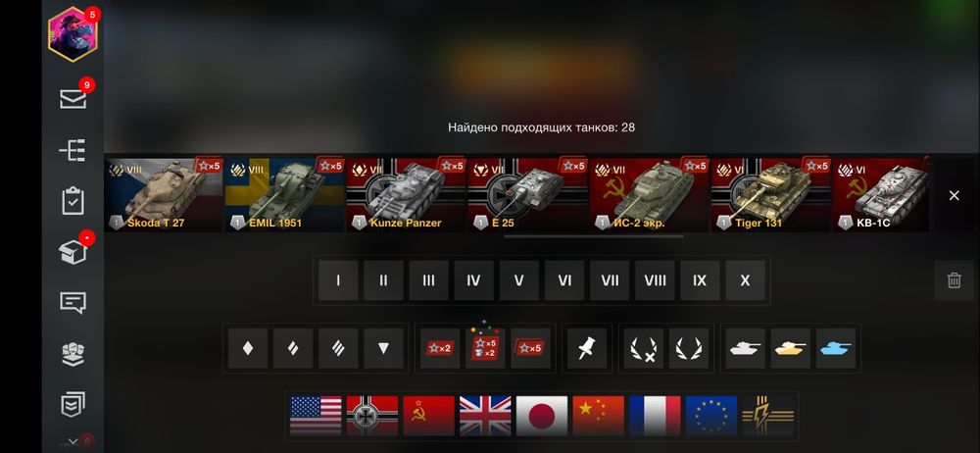The image size is (980, 453).
Task: Open the clan crew icon
Action: click(x=73, y=354)
